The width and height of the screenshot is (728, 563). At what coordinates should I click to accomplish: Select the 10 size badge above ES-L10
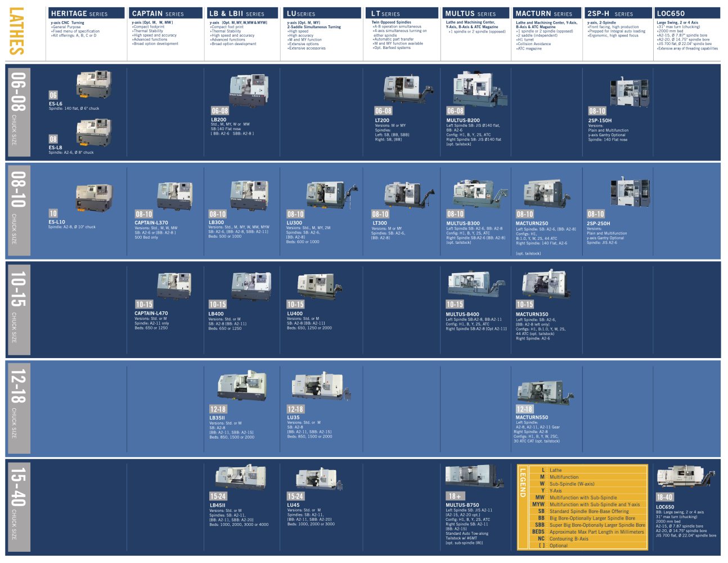click(x=53, y=213)
